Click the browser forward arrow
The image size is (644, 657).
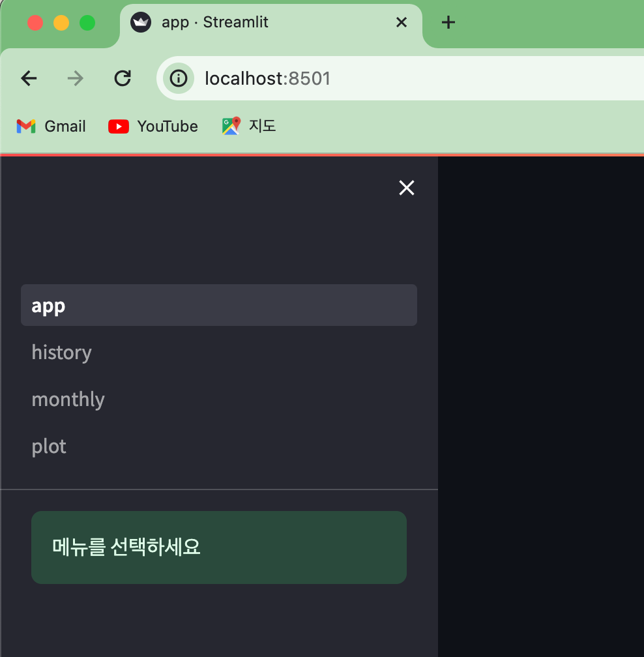pos(76,78)
